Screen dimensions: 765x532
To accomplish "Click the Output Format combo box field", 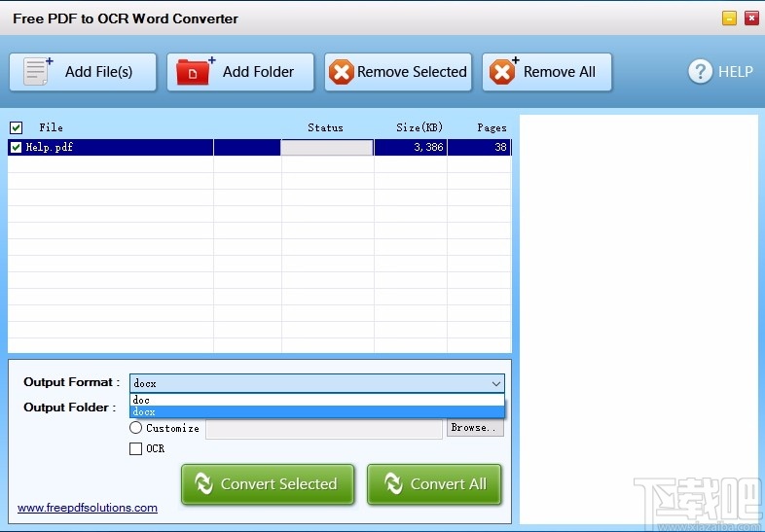I will point(317,383).
